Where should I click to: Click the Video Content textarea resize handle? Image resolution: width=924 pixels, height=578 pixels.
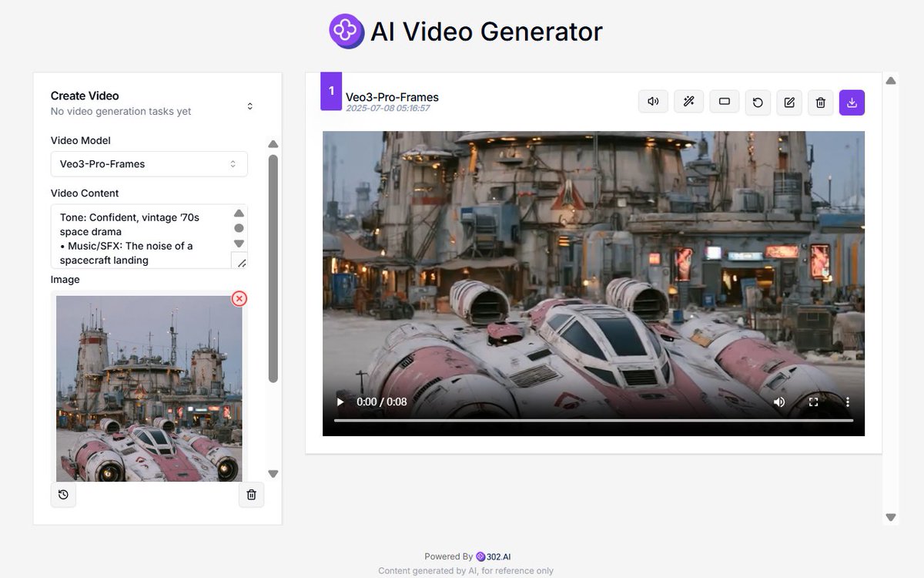click(239, 260)
